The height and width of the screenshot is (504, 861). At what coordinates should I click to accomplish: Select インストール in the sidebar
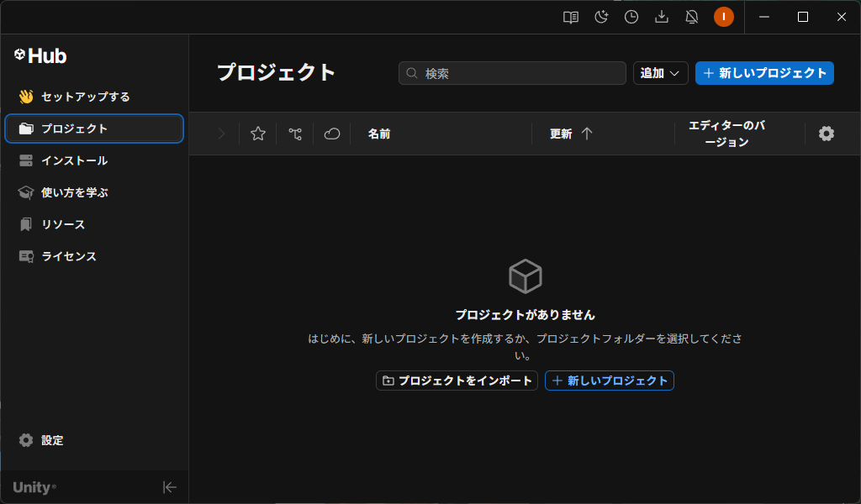[74, 160]
